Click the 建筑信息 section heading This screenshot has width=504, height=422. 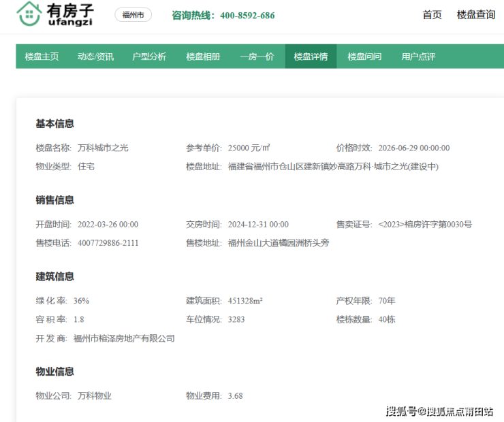click(x=54, y=276)
